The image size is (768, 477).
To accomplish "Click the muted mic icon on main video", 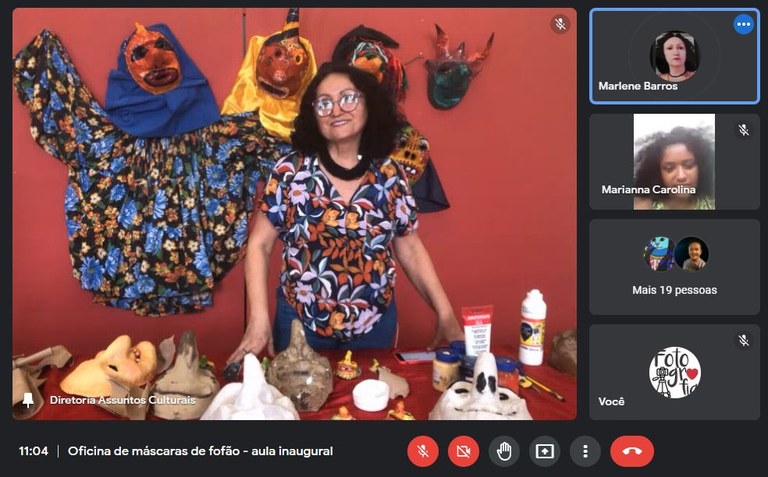I will 560,25.
